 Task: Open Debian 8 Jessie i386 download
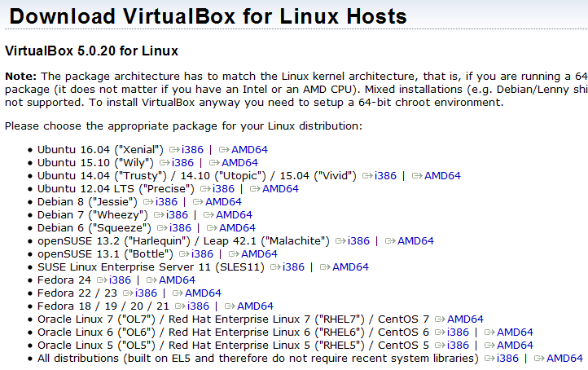(x=166, y=202)
